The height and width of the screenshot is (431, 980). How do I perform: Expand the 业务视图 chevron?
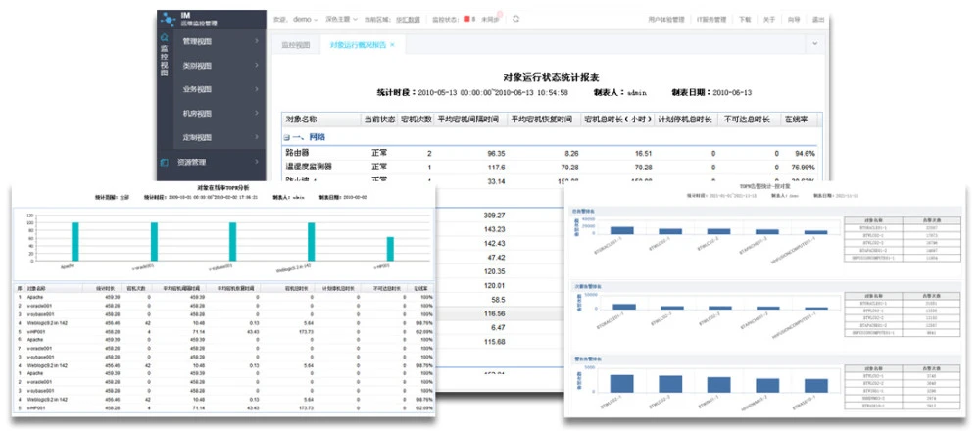[x=256, y=89]
